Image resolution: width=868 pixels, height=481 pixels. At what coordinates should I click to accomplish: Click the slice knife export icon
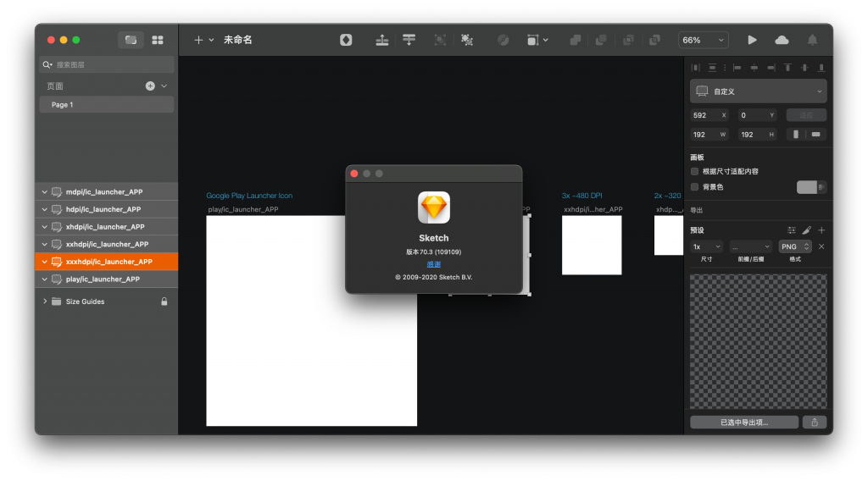click(807, 230)
